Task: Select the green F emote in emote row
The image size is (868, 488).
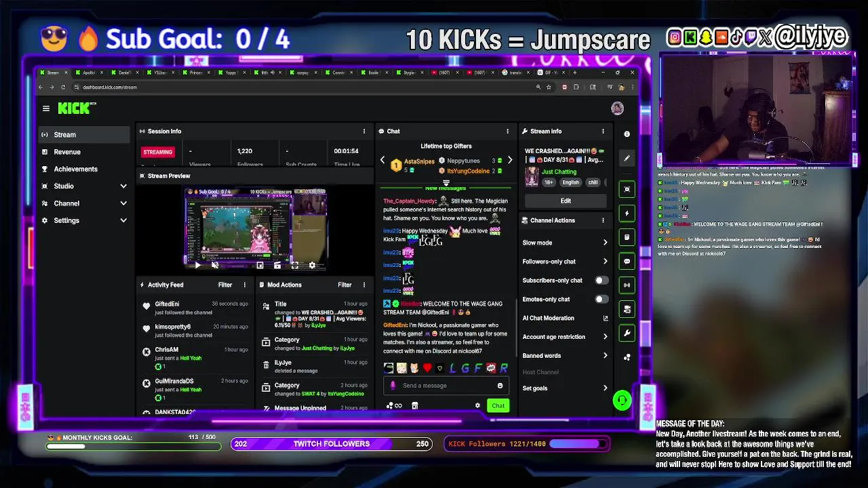Action: (477, 368)
